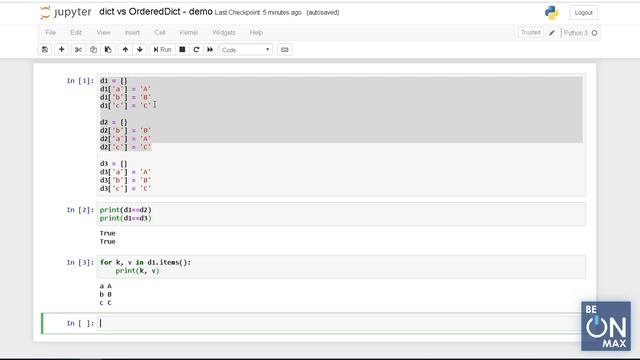Interrupt the kernel with the stop icon

[182, 49]
